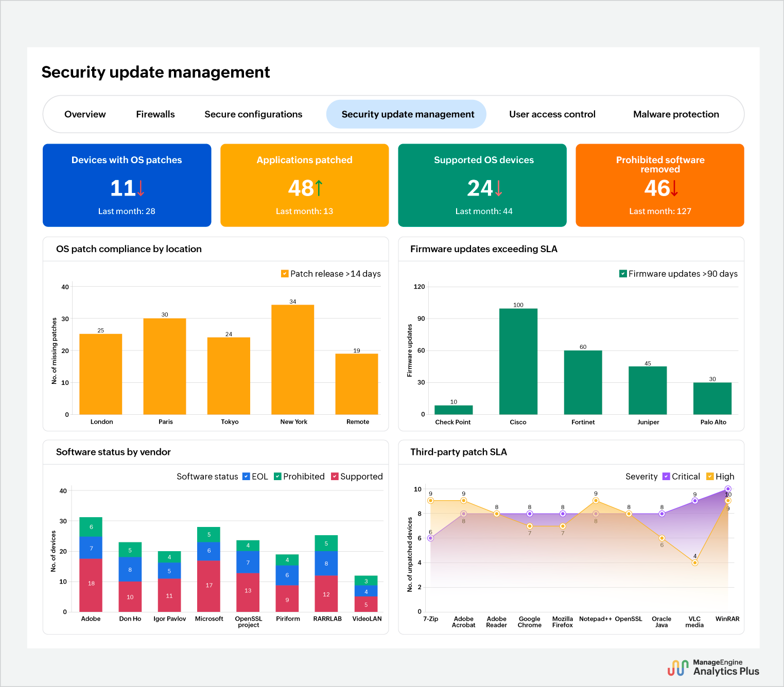784x687 pixels.
Task: Click the down arrow beside 24
Action: (498, 188)
